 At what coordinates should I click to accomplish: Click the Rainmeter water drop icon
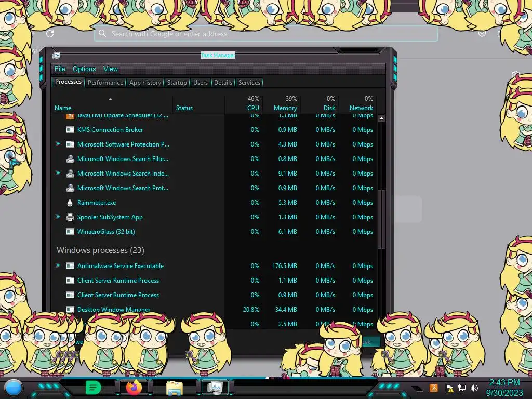click(70, 203)
